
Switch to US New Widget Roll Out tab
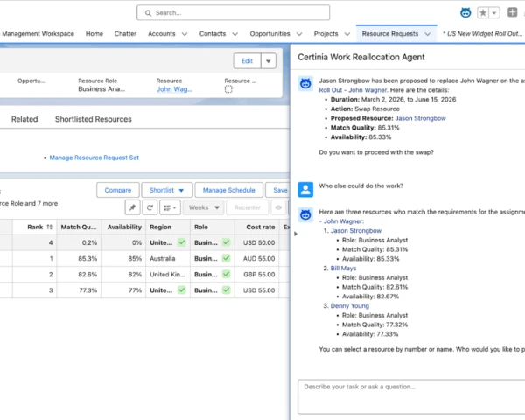(x=482, y=34)
